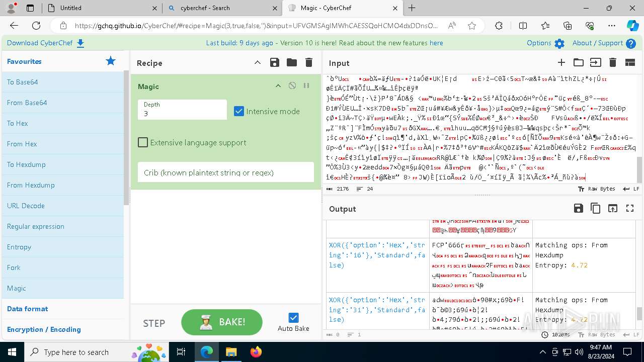Open Options gear settings
Screen dimensions: 644x362
coord(545,43)
